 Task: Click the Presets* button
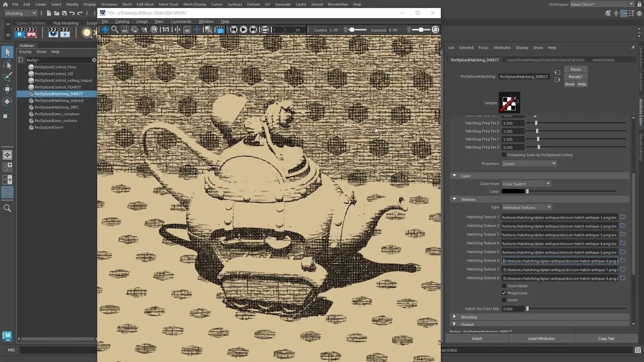[576, 77]
